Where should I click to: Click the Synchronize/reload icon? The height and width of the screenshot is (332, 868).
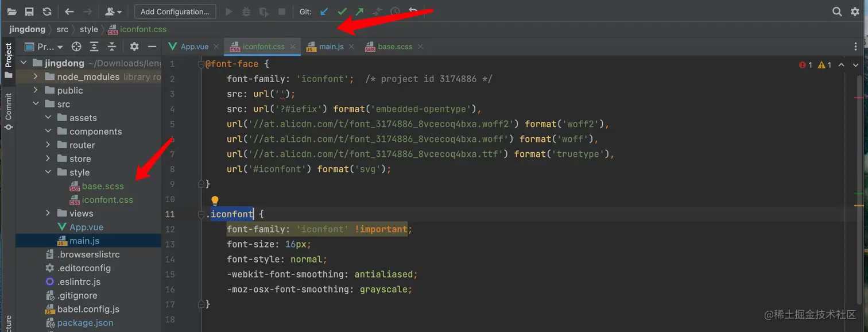47,11
